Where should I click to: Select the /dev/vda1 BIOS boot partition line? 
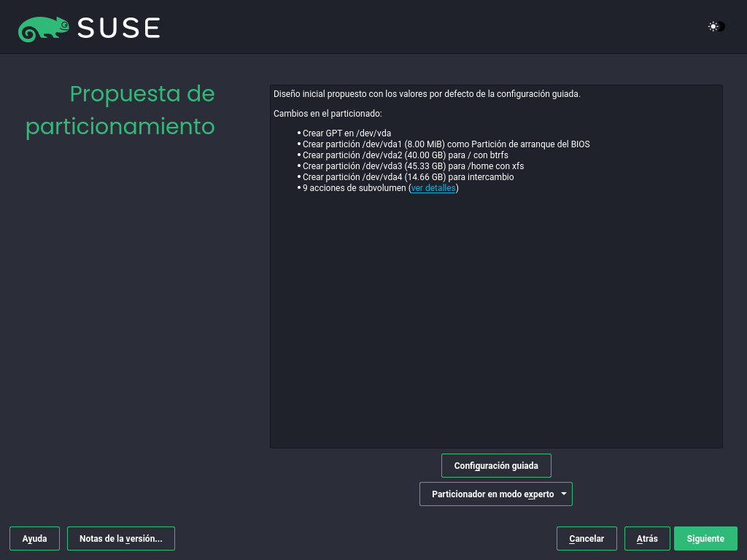click(446, 144)
